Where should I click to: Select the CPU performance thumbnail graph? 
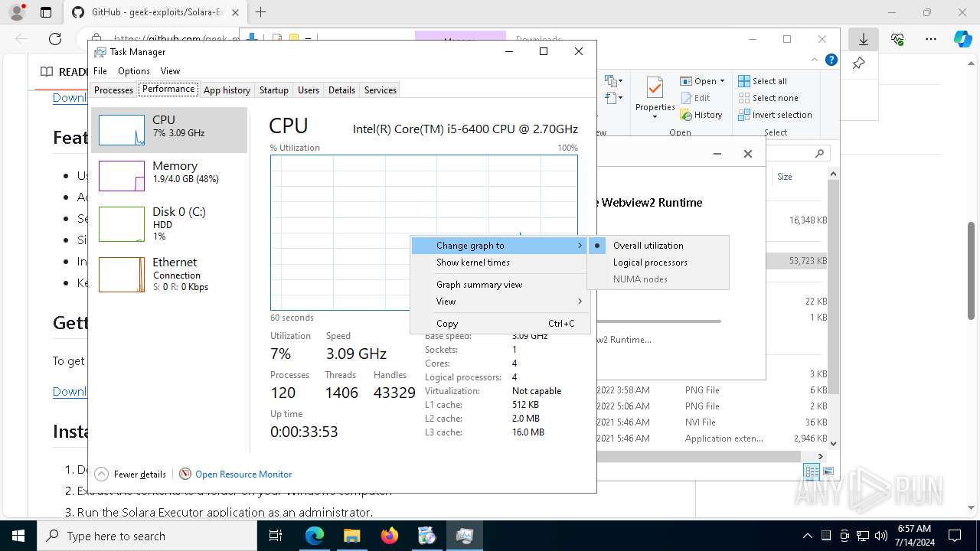(122, 130)
